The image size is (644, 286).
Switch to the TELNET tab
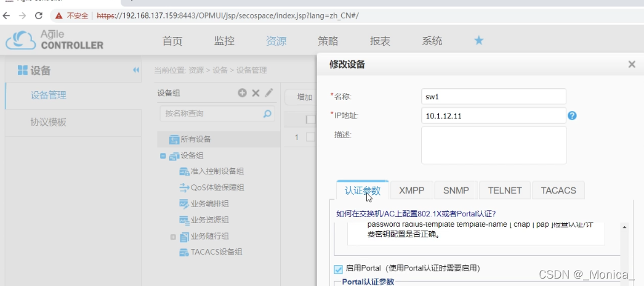point(505,190)
